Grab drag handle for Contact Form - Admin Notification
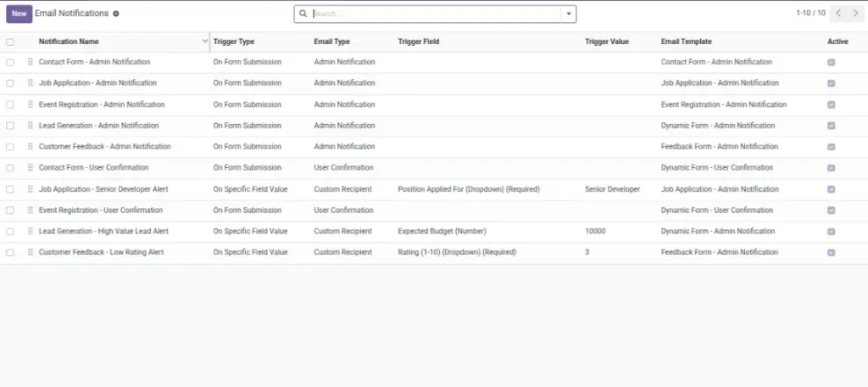Image resolution: width=868 pixels, height=387 pixels. point(31,62)
